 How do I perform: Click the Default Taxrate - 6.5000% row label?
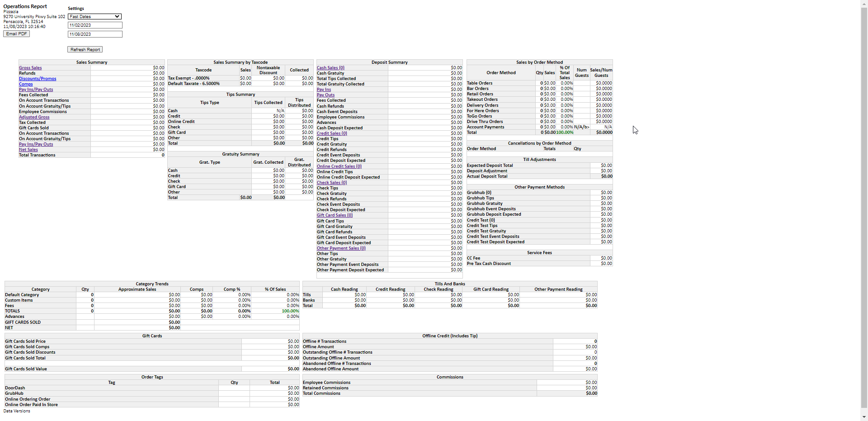(x=194, y=84)
